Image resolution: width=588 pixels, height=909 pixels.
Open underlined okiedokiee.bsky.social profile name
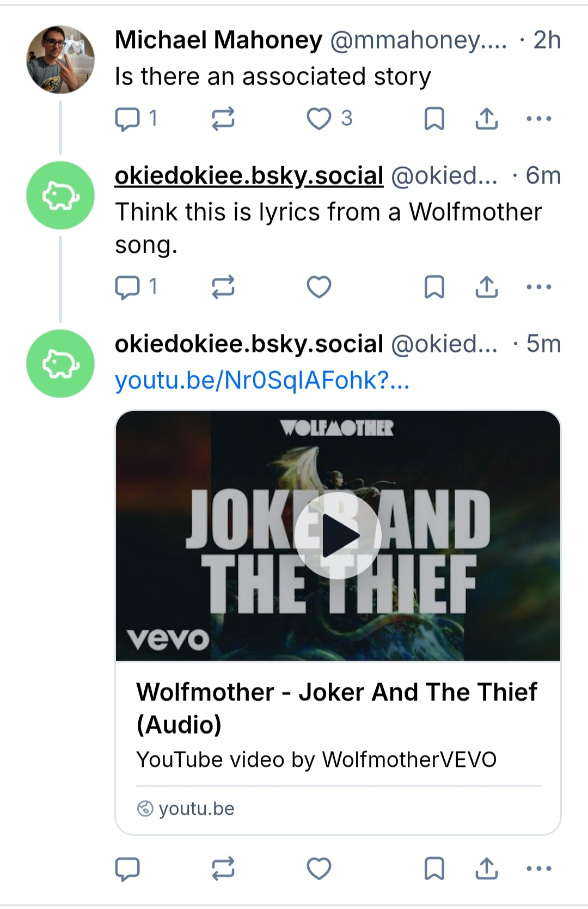(249, 176)
